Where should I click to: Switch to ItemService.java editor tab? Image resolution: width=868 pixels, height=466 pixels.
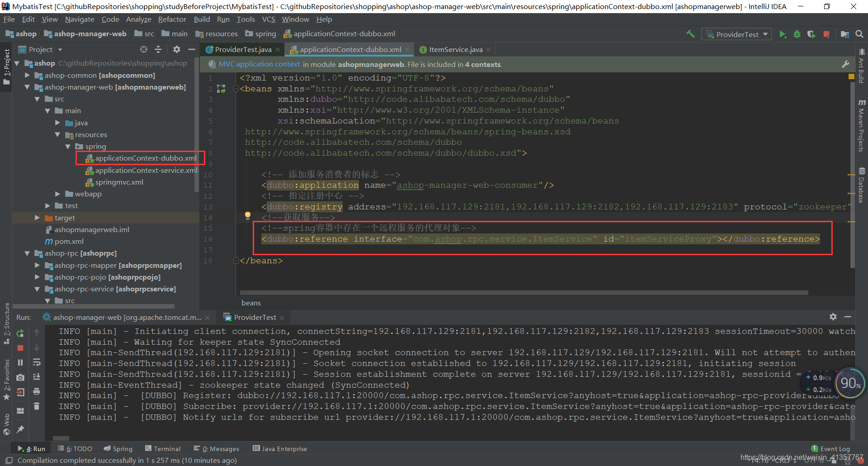point(455,49)
